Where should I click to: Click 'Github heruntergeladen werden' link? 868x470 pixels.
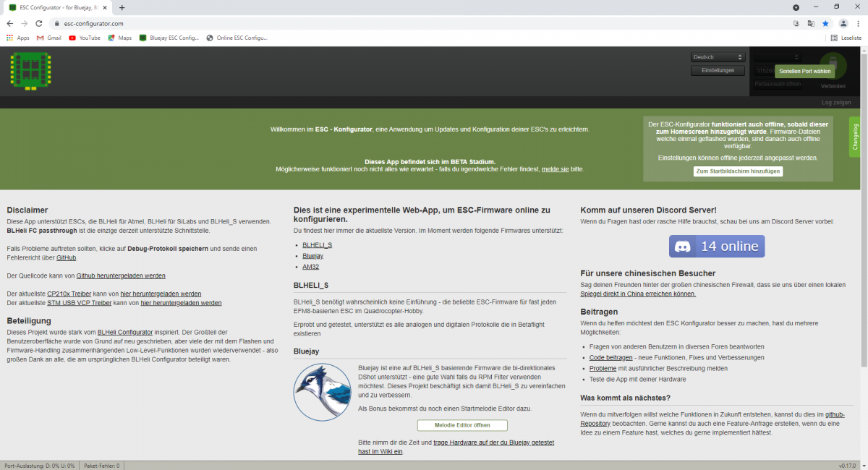[121, 275]
